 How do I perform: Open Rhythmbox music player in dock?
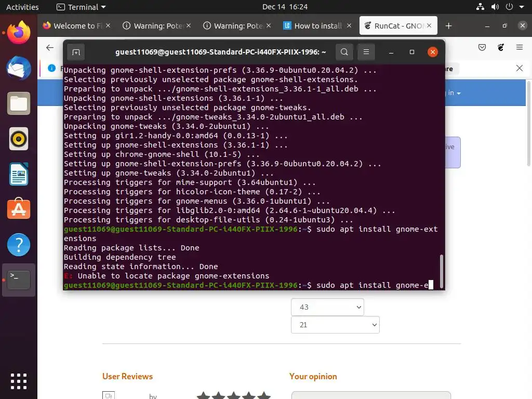tap(19, 139)
